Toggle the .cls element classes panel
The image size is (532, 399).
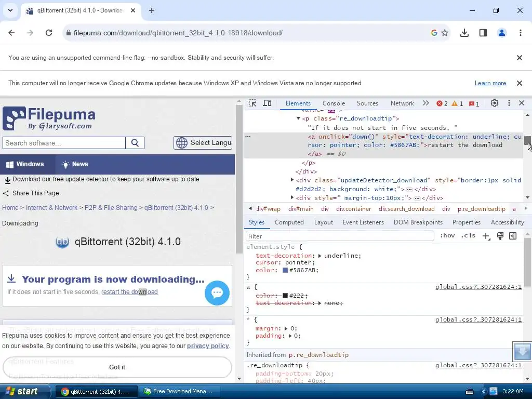[x=468, y=235]
